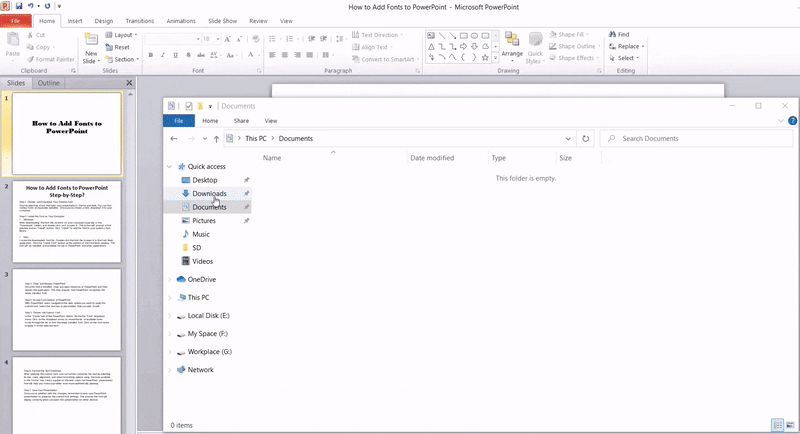The height and width of the screenshot is (434, 800).
Task: Expand the This PC tree node
Action: [x=170, y=297]
